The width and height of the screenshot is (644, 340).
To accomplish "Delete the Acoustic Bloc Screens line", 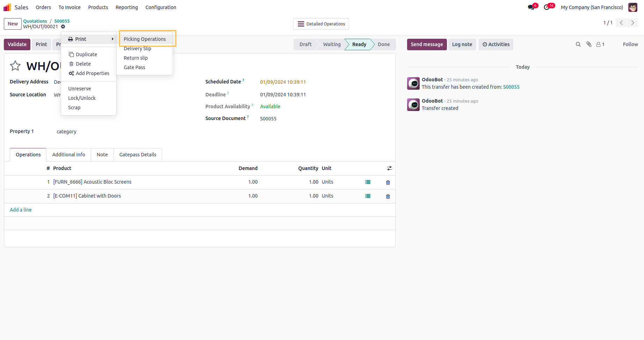I will pyautogui.click(x=388, y=182).
